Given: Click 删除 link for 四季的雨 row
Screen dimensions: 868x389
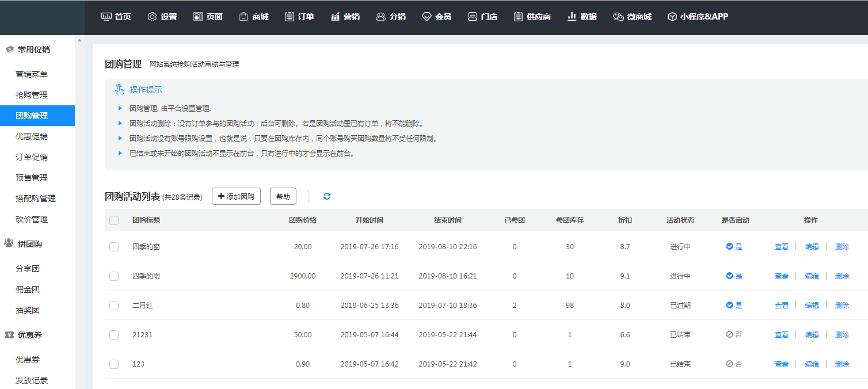Looking at the screenshot, I should (x=842, y=276).
